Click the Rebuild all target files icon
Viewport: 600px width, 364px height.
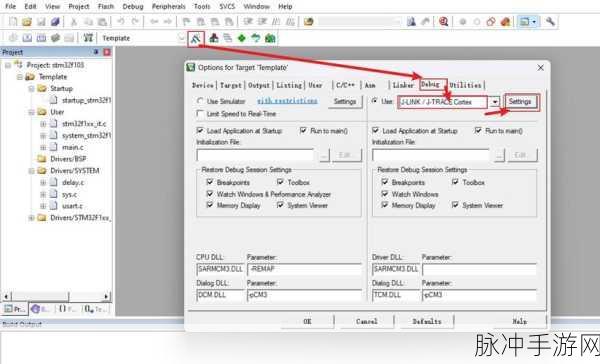click(41, 38)
